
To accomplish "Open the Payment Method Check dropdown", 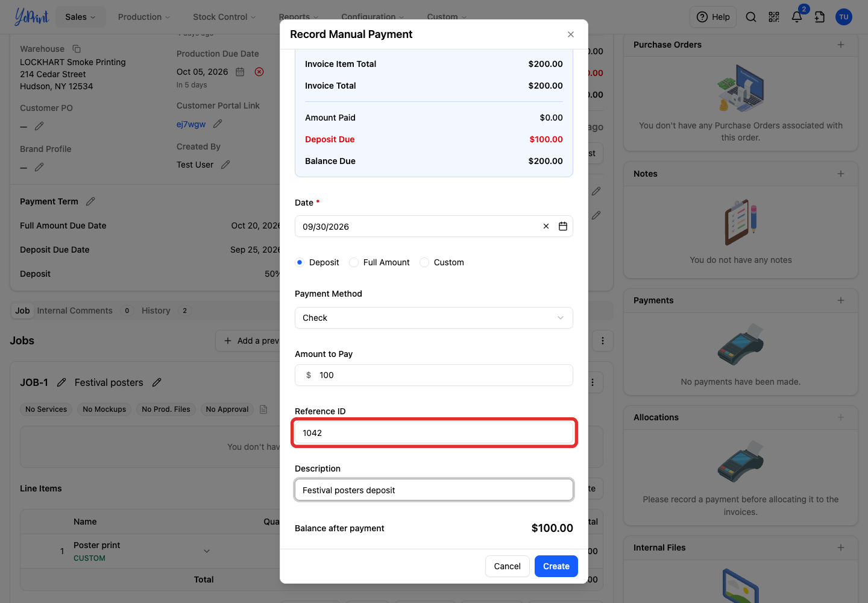I will pos(434,318).
